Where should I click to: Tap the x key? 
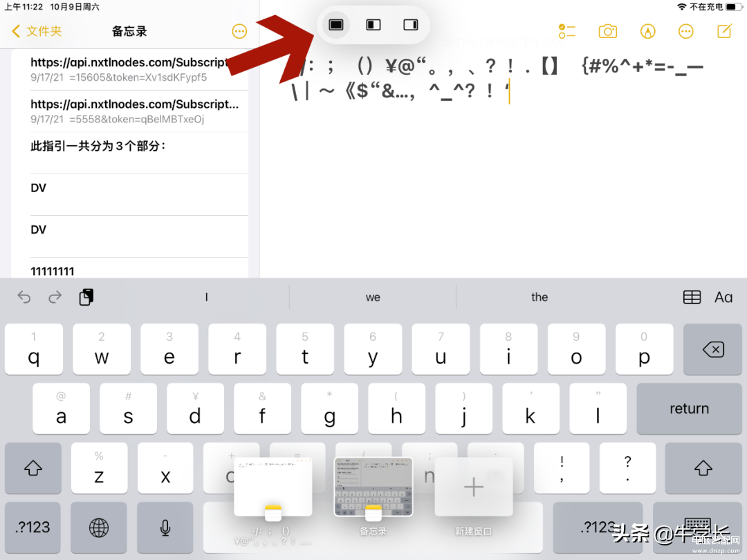165,468
